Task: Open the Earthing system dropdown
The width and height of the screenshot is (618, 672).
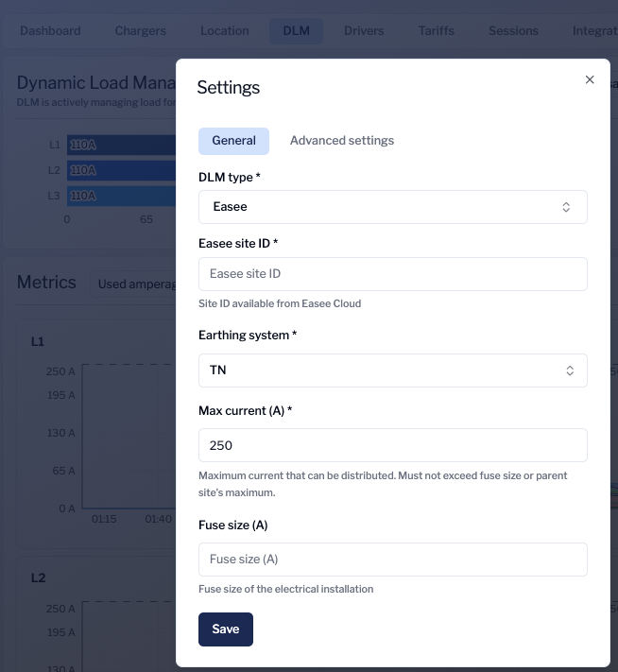Action: [x=392, y=370]
